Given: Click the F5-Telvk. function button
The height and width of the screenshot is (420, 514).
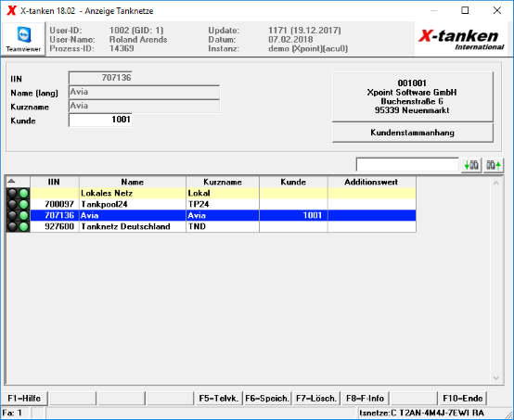Looking at the screenshot, I should click(x=218, y=399).
